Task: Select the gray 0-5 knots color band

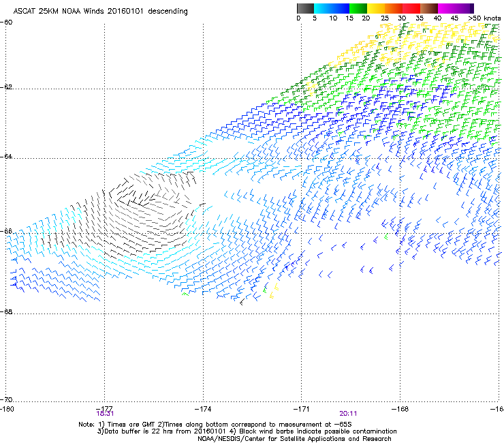Action: 305,8
